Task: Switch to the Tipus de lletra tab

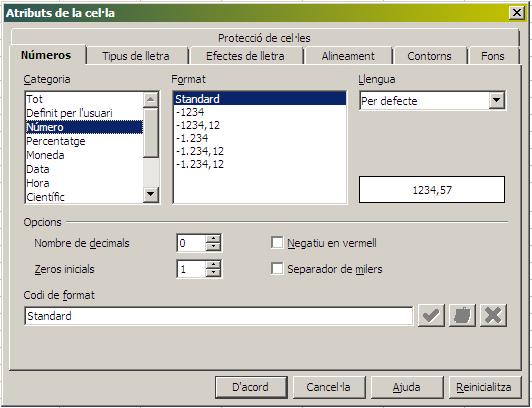Action: click(136, 56)
